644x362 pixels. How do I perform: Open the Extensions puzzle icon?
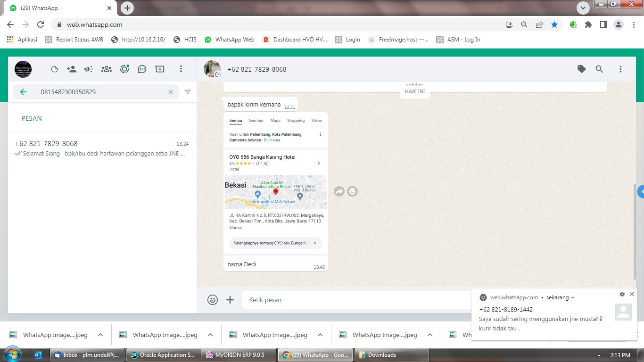point(588,25)
